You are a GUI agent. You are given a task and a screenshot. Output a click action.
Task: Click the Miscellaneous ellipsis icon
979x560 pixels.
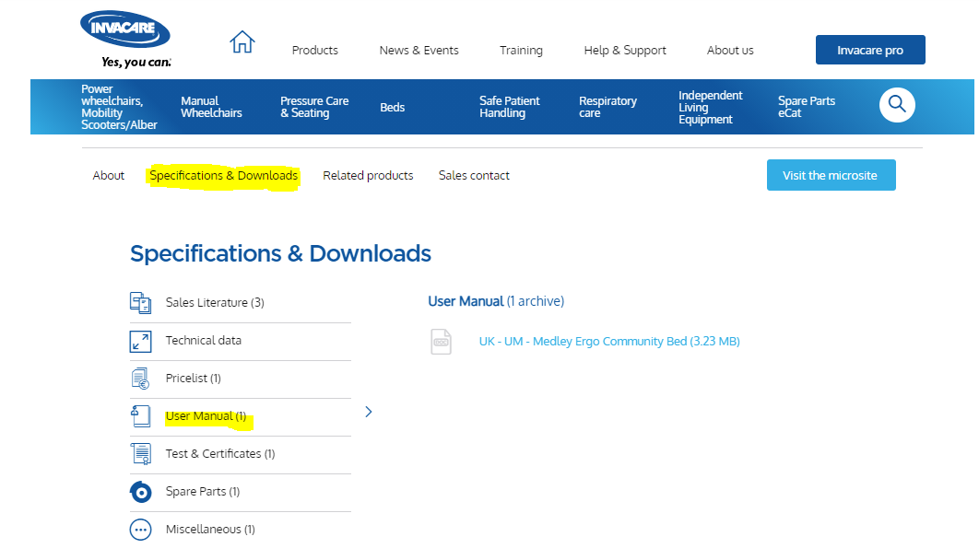140,529
